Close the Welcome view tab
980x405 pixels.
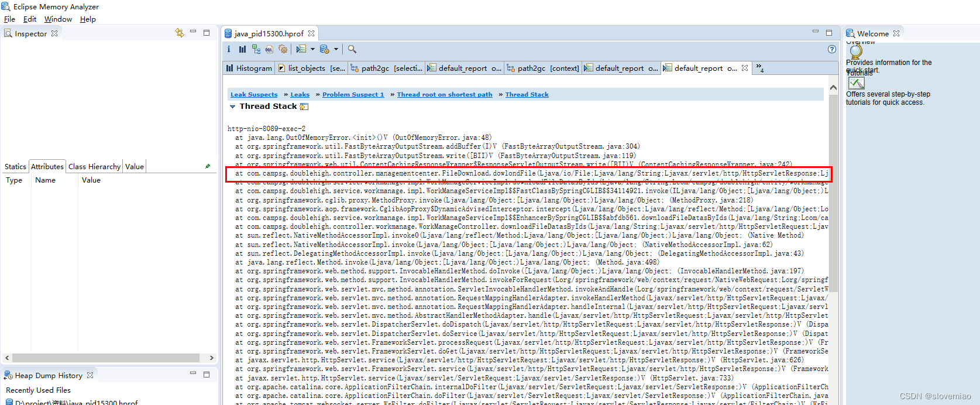(896, 33)
